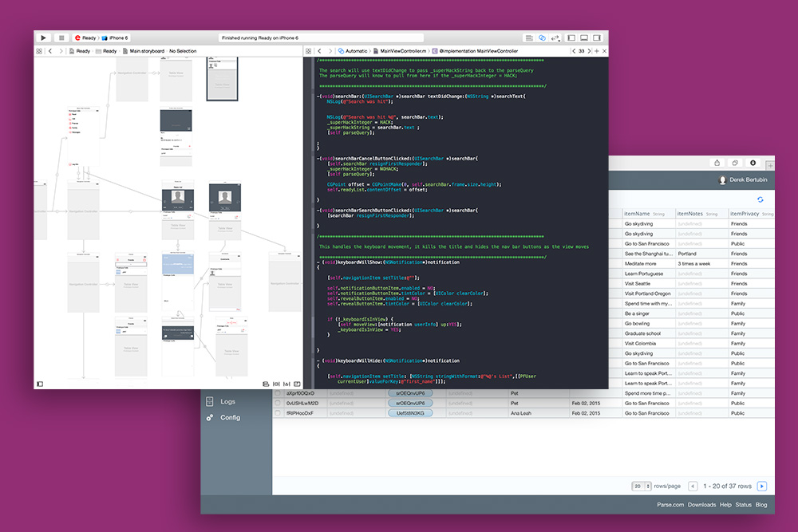
Task: Select the checkbox for row 0vUSHLwM2D
Action: click(278, 404)
